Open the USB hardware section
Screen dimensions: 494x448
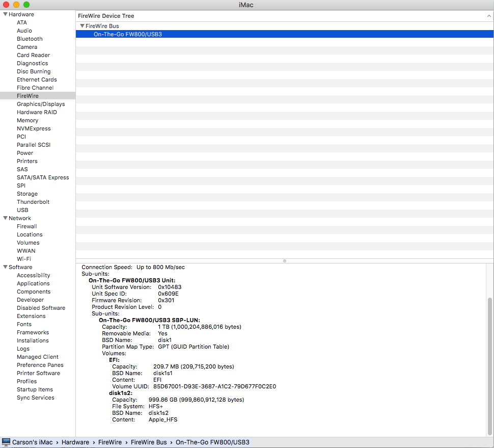22,210
